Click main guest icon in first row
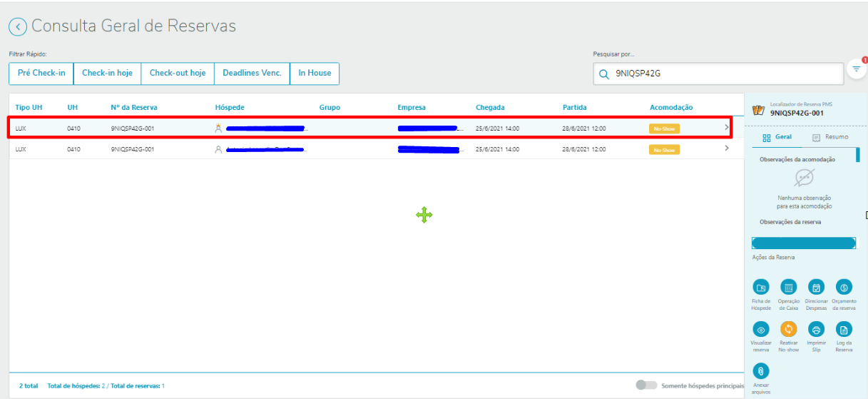The height and width of the screenshot is (399, 868). point(218,128)
